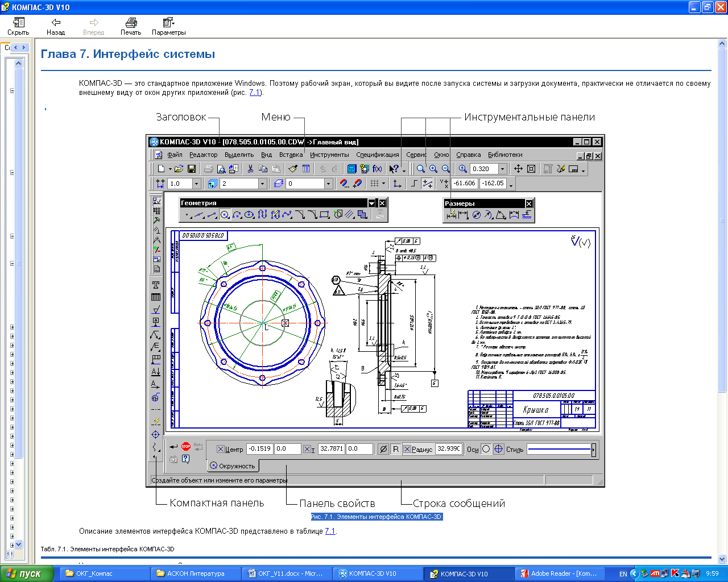Click the left navigation pane's right tab-scroll arrow
This screenshot has width=728, height=582.
click(x=23, y=48)
